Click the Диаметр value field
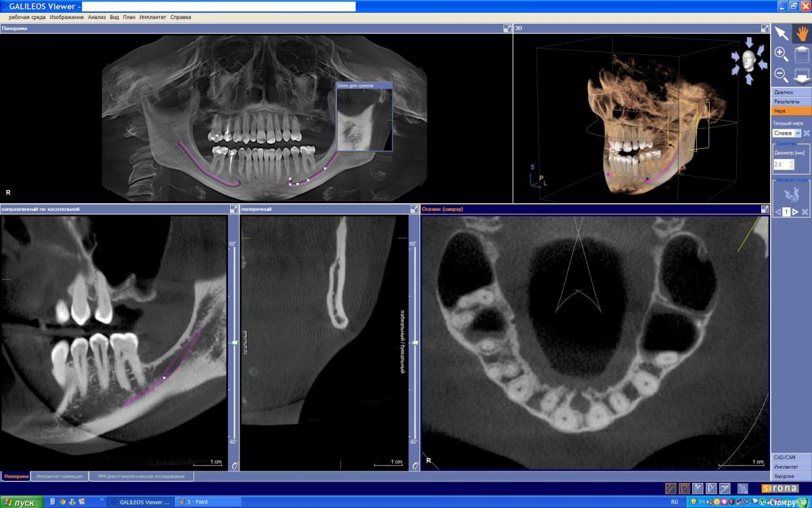The height and width of the screenshot is (508, 812). [x=780, y=165]
